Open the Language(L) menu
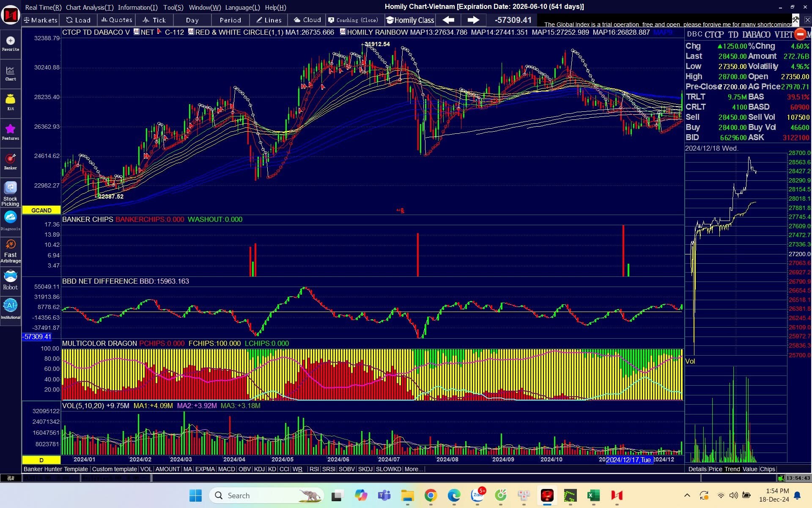 242,7
